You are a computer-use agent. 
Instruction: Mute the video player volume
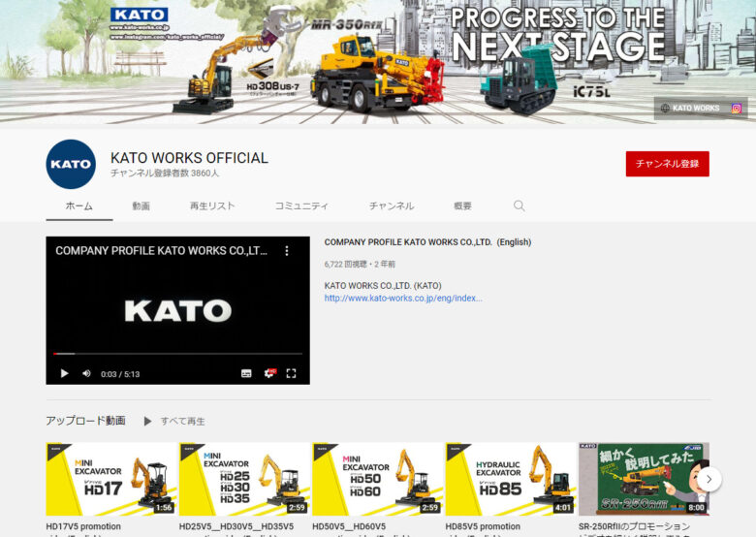[x=86, y=373]
